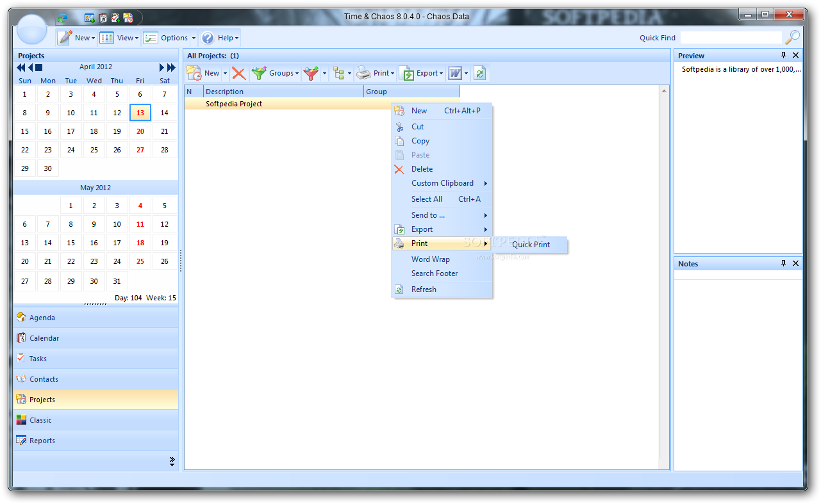This screenshot has height=504, width=821.
Task: Click the red X delete icon in projects toolbar
Action: (x=239, y=74)
